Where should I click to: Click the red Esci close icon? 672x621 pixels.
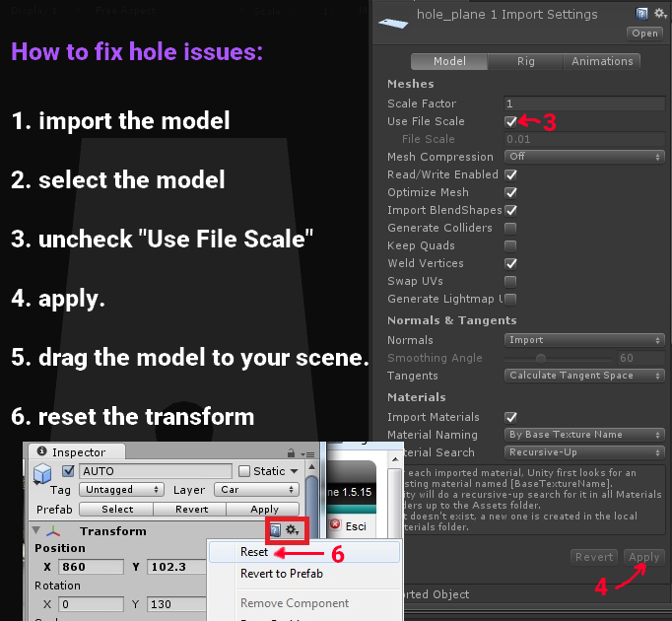tap(335, 524)
